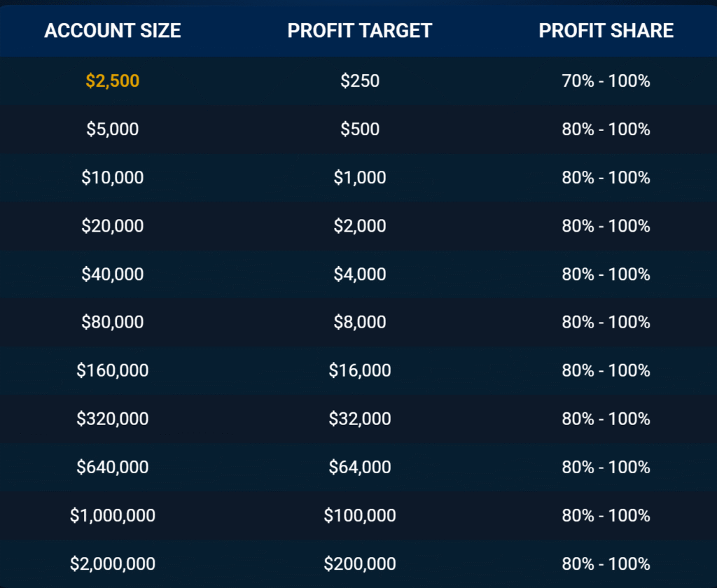
Task: Click the $16,000 profit target value
Action: pos(360,370)
